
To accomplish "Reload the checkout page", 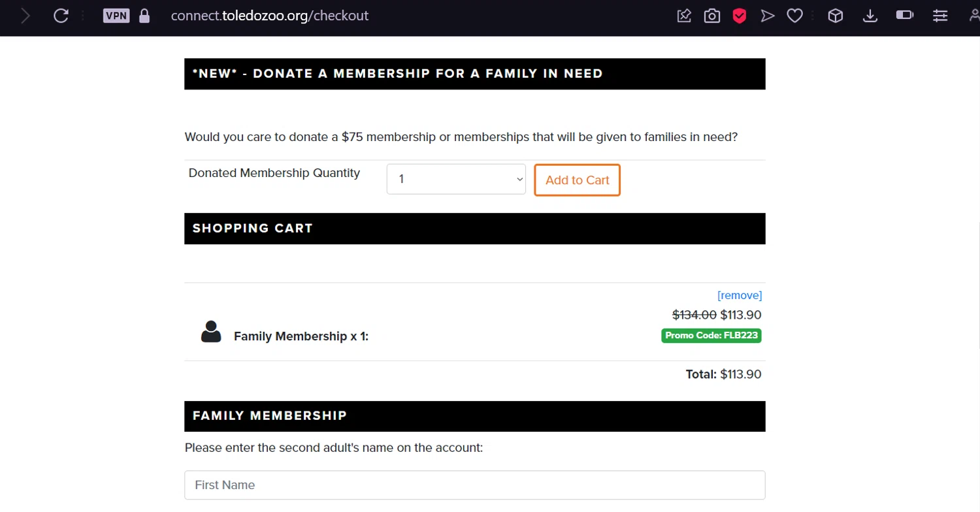I will (61, 16).
